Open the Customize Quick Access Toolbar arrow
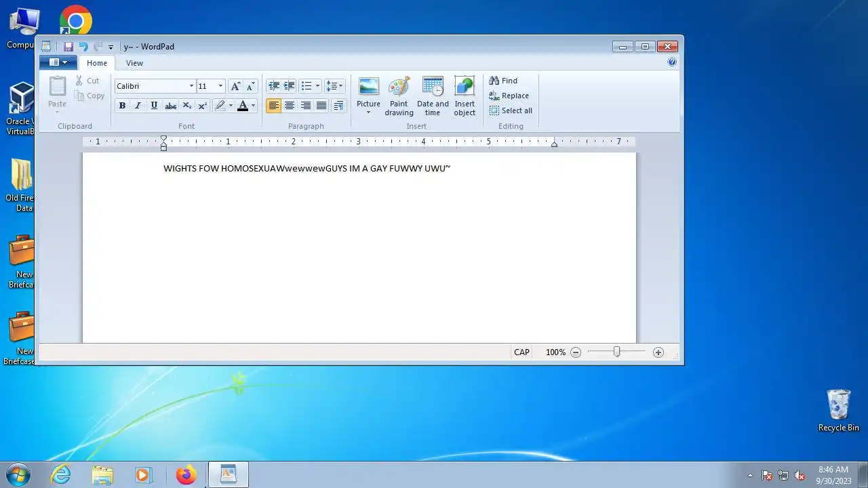The width and height of the screenshot is (868, 488). tap(111, 47)
